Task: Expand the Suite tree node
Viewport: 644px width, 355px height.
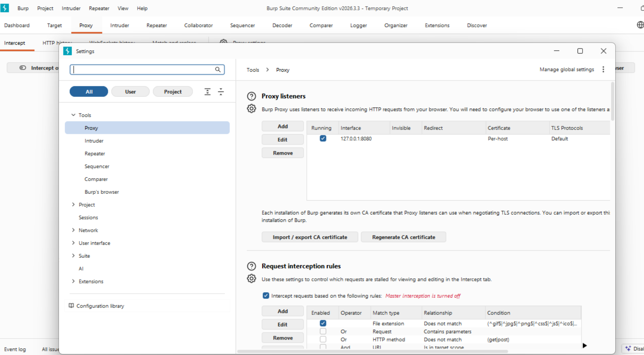Action: pos(73,256)
